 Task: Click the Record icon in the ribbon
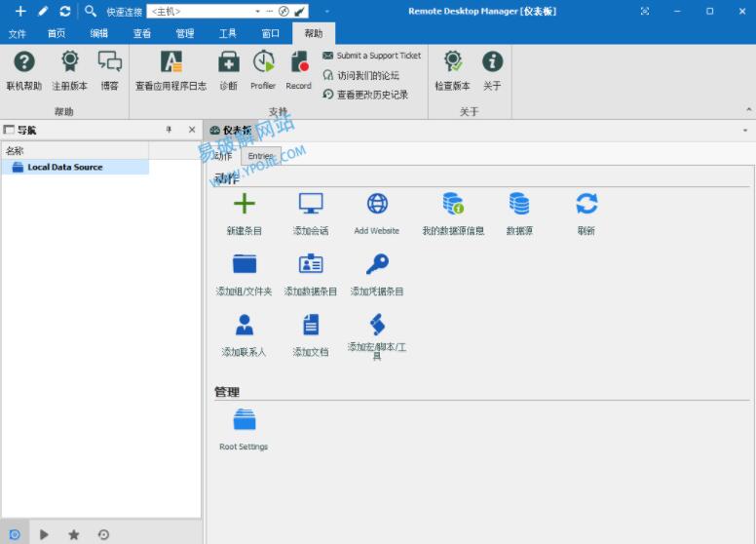[298, 71]
